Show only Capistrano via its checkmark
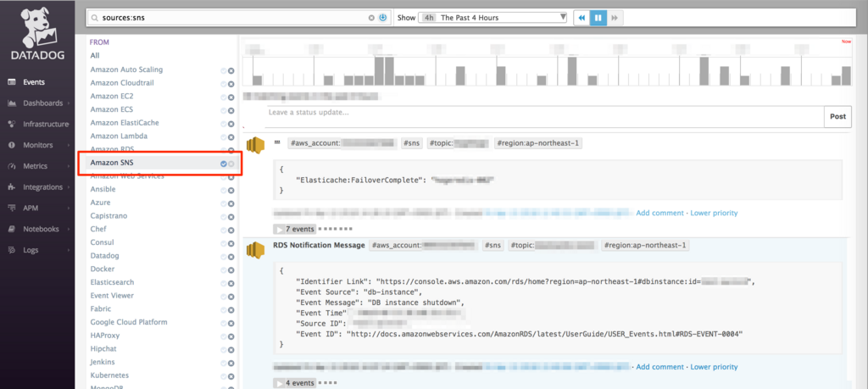This screenshot has width=868, height=389. click(x=223, y=217)
